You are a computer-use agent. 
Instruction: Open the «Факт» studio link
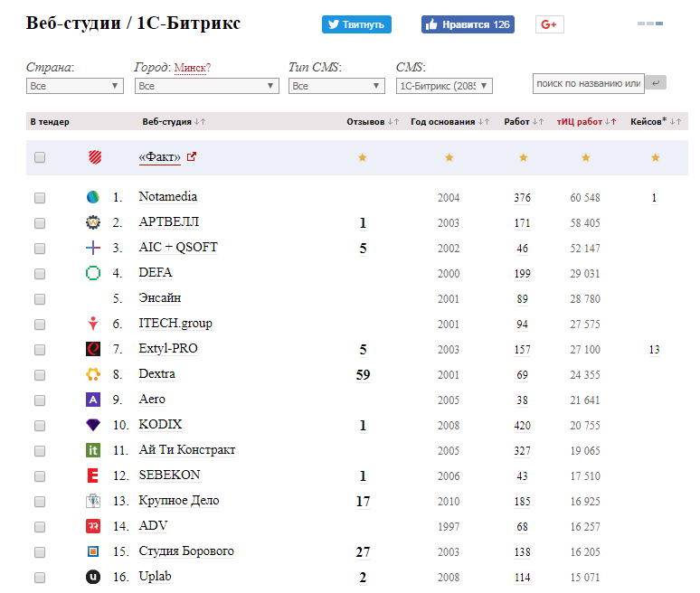click(x=160, y=156)
